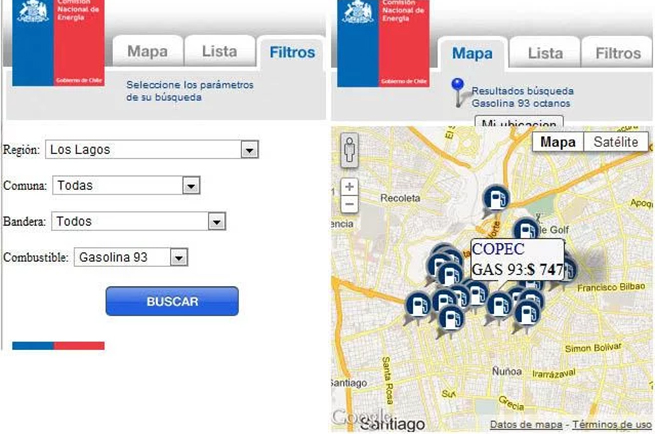Open the Lista tab in left panel
The image size is (655, 434).
tap(219, 51)
